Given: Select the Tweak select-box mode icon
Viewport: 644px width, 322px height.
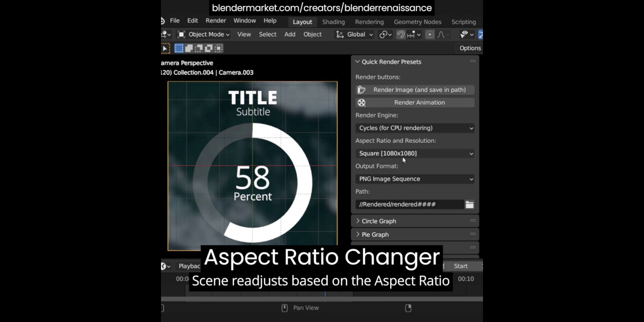Looking at the screenshot, I should 164,48.
